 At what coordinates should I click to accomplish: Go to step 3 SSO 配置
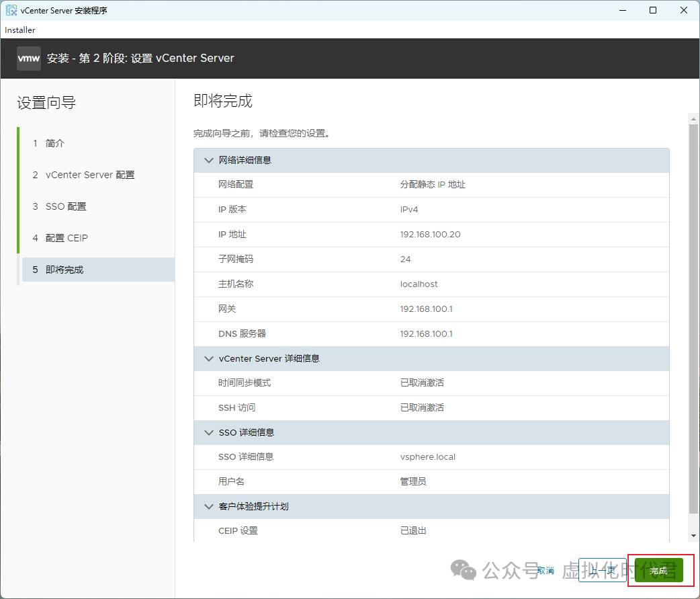click(x=59, y=206)
